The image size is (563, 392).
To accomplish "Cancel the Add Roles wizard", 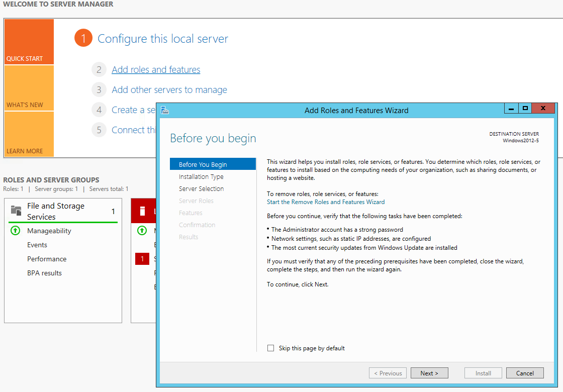I will coord(525,373).
